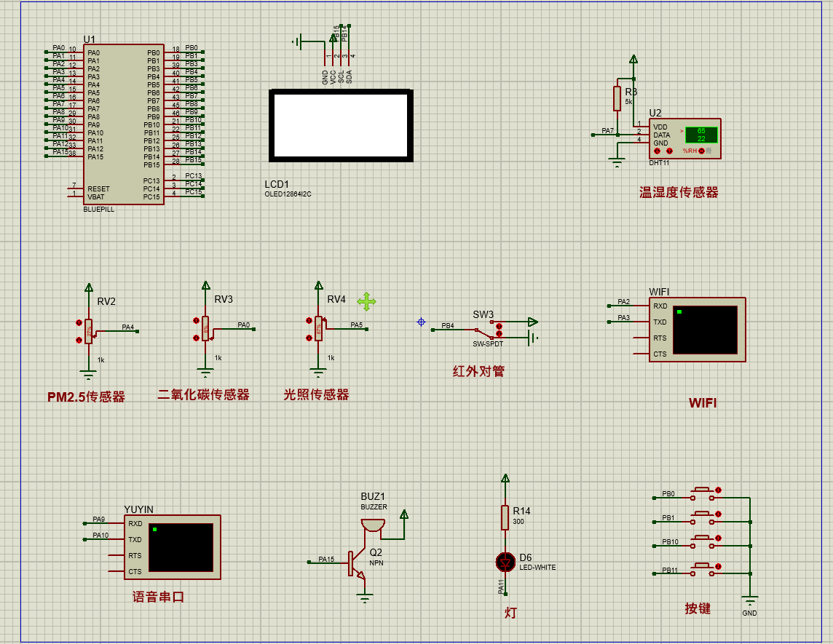Select resistor R14 (300)

coord(505,517)
